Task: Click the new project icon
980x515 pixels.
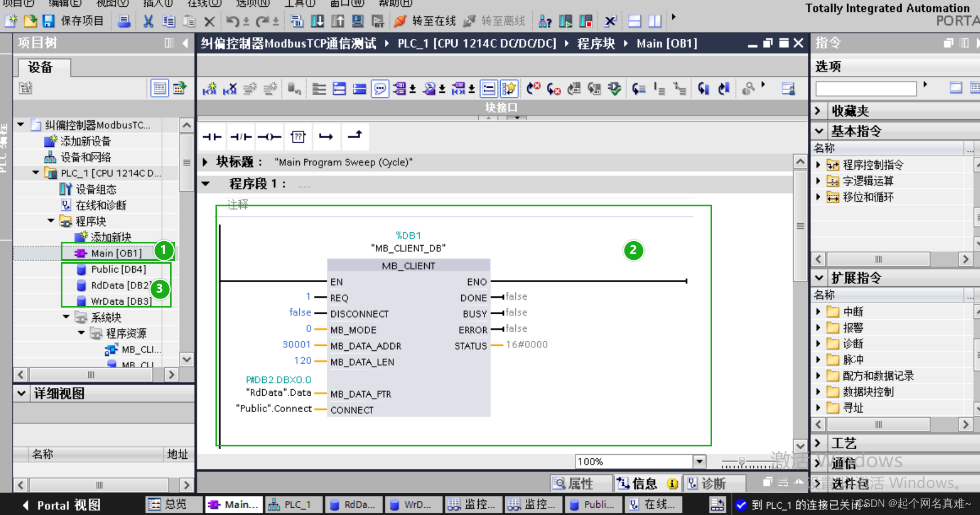Action: [x=11, y=21]
